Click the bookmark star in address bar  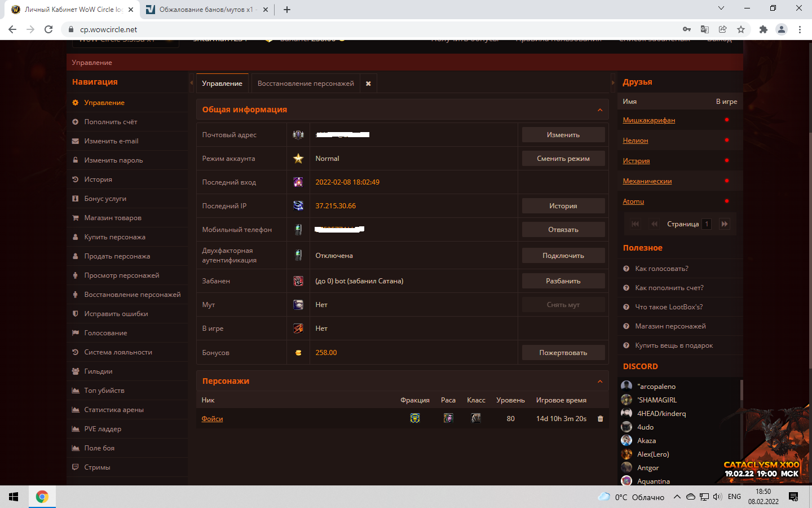pos(741,29)
